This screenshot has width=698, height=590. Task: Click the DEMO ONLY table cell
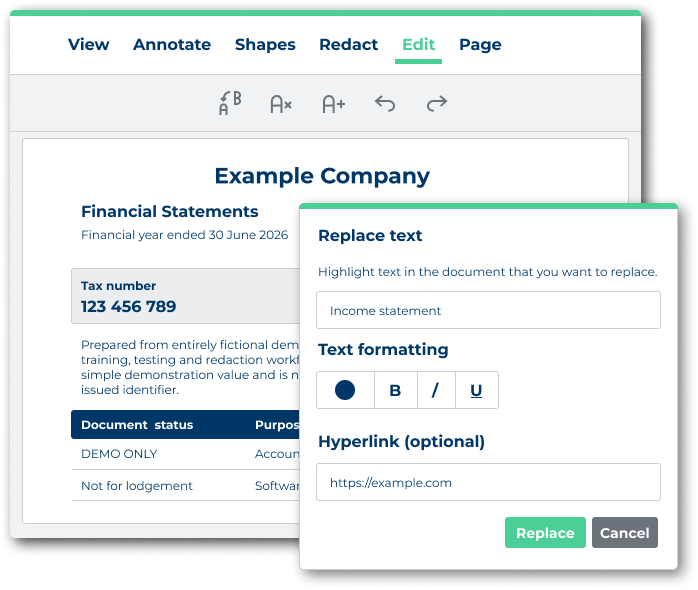119,454
